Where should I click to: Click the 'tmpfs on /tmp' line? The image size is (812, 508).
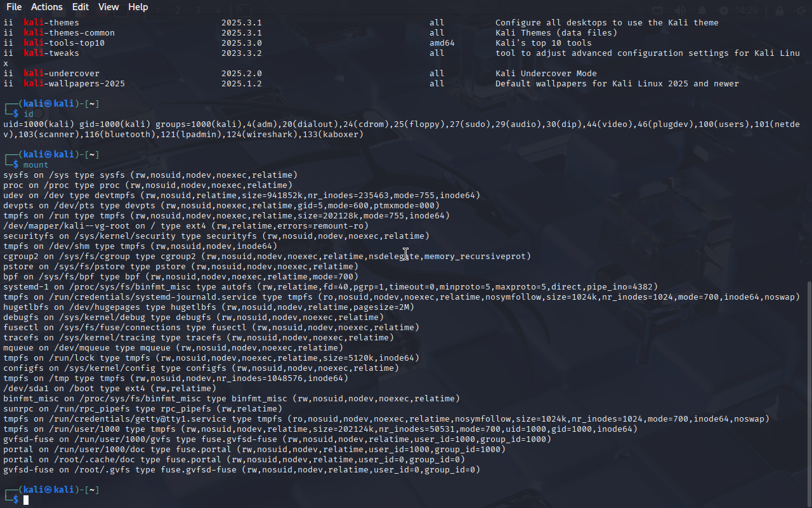176,378
